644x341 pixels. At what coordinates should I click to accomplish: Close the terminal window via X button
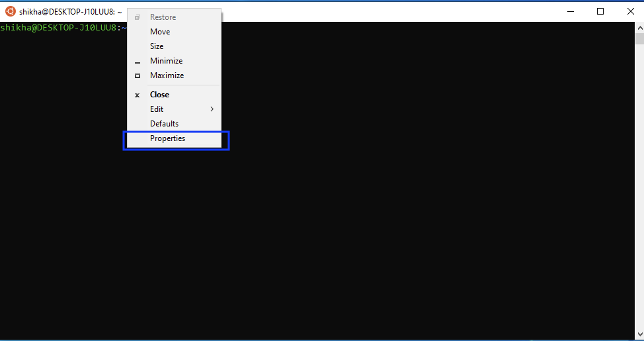point(631,11)
